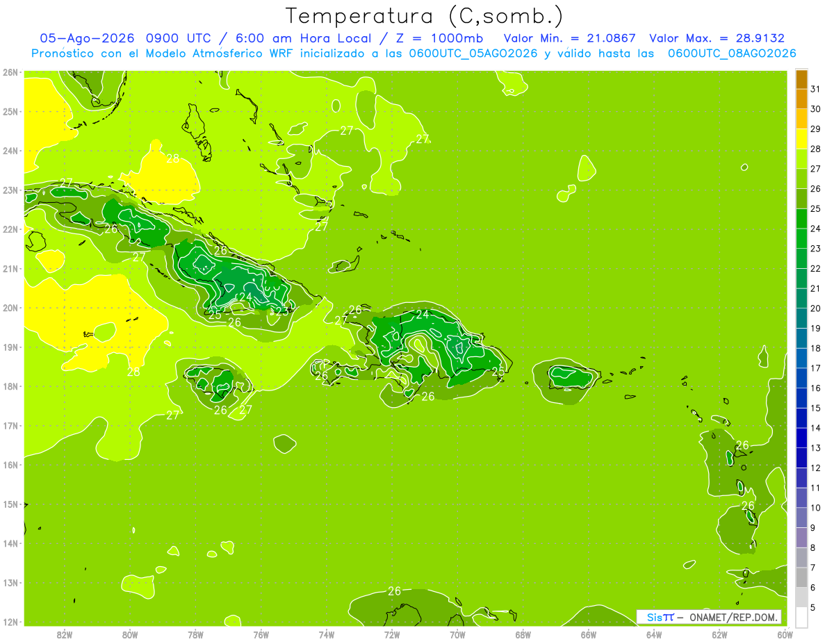Image resolution: width=834 pixels, height=644 pixels.
Task: Click the yellow 28–29 colorbar swatch
Action: pyautogui.click(x=801, y=139)
